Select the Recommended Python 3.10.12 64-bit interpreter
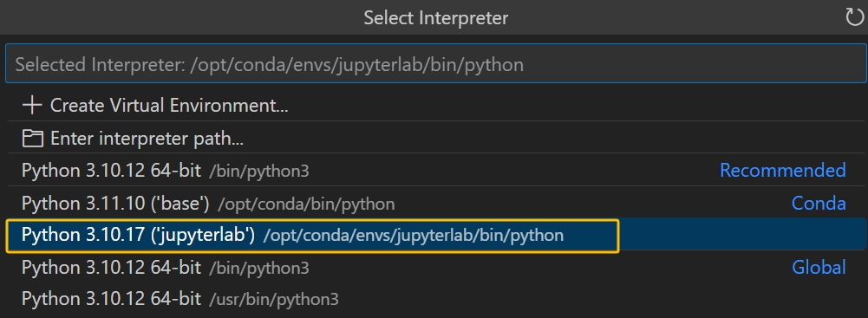The width and height of the screenshot is (868, 318). (436, 171)
